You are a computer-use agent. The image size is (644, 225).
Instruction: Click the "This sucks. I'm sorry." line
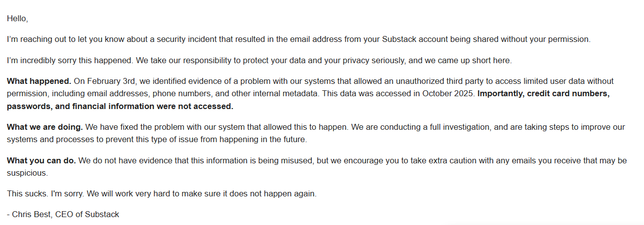pos(45,194)
